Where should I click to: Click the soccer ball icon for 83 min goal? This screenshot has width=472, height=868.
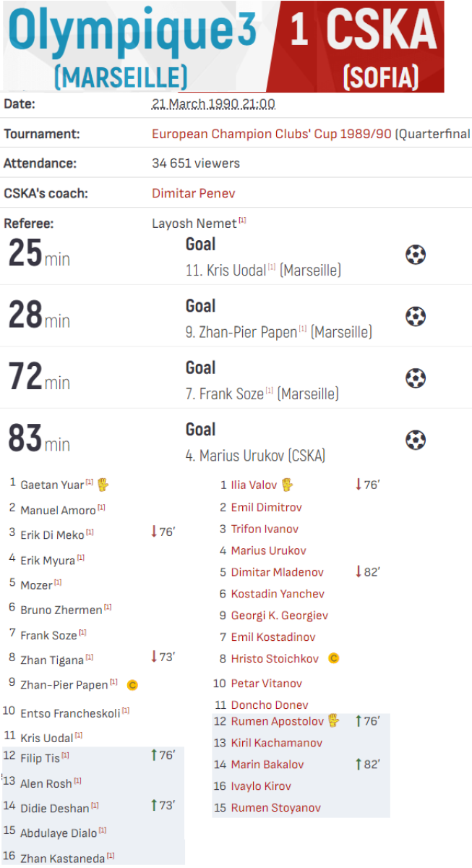pos(415,441)
